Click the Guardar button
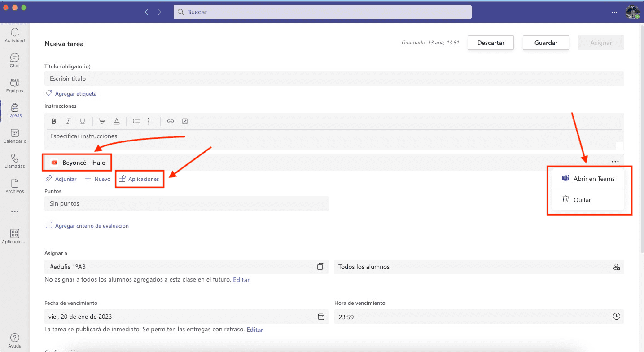644x352 pixels. pos(546,43)
